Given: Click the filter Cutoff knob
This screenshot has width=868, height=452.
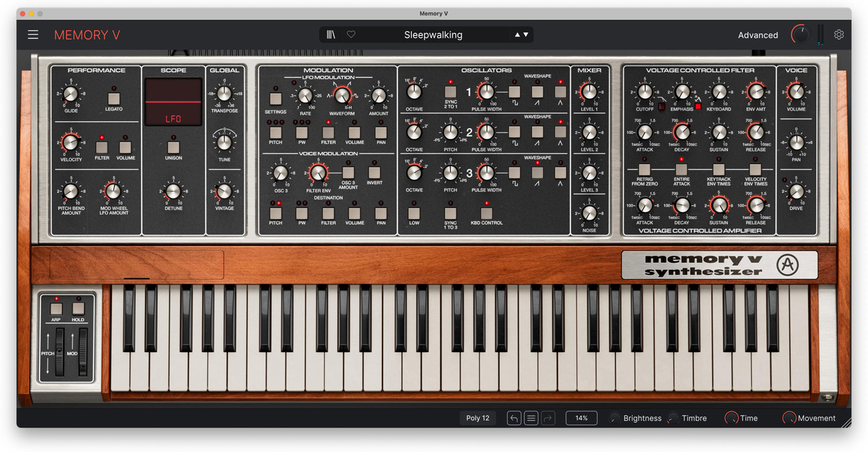Looking at the screenshot, I should coord(645,92).
